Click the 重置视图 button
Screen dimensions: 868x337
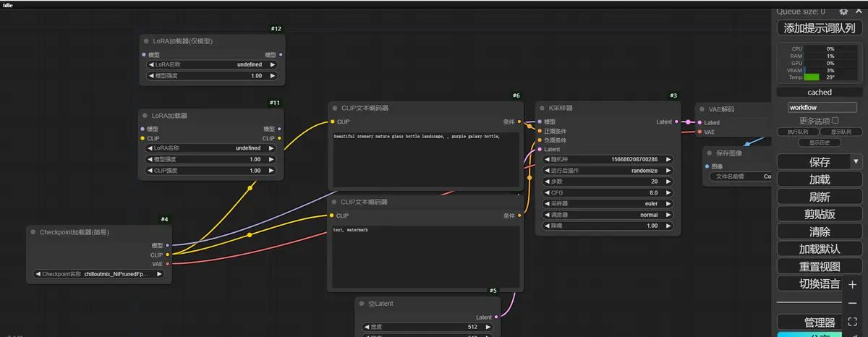point(820,266)
